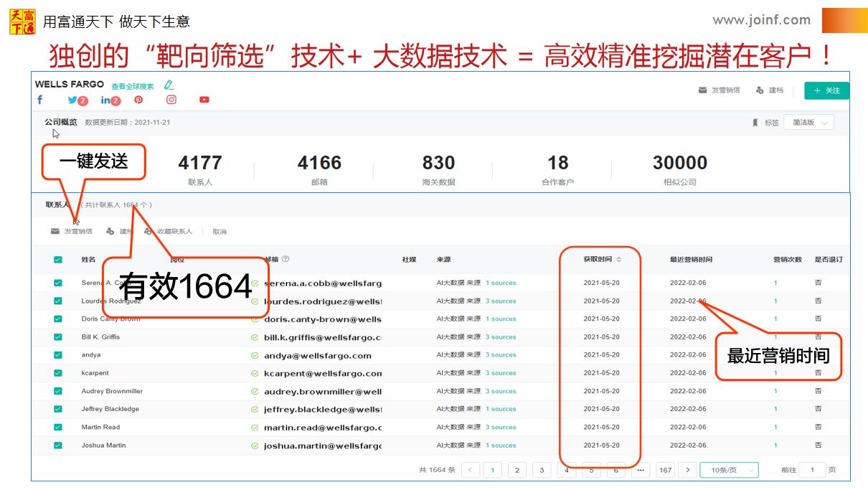Go to page 3 in pagination
Screen dimensions: 868x490
click(x=542, y=470)
